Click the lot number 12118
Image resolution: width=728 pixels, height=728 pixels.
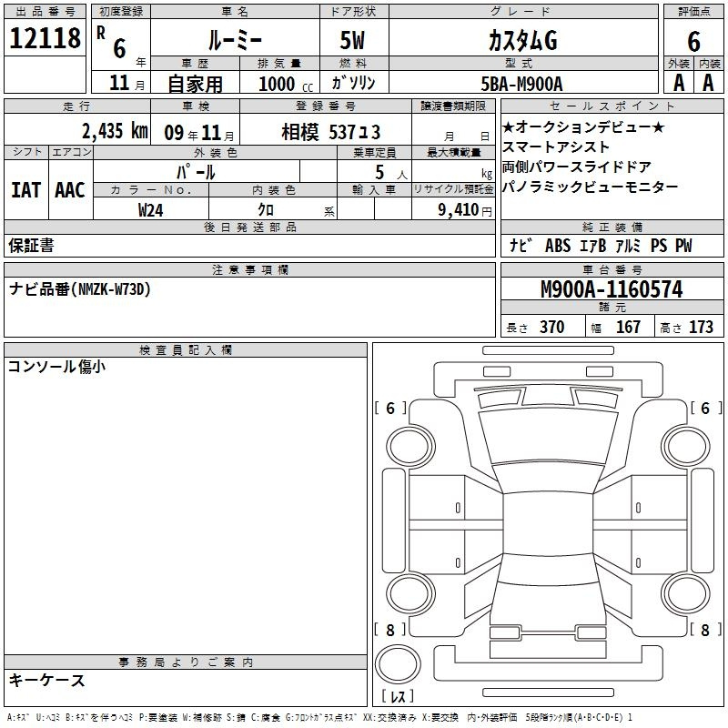tap(44, 40)
